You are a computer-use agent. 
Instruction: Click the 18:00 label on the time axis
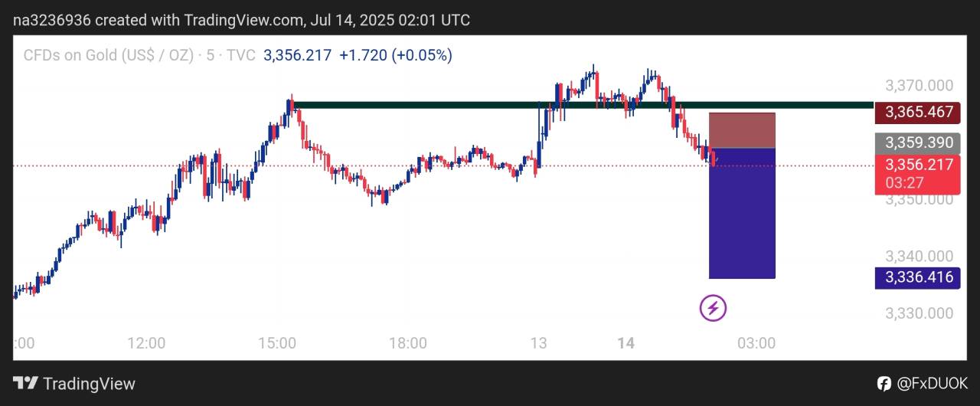(x=408, y=343)
